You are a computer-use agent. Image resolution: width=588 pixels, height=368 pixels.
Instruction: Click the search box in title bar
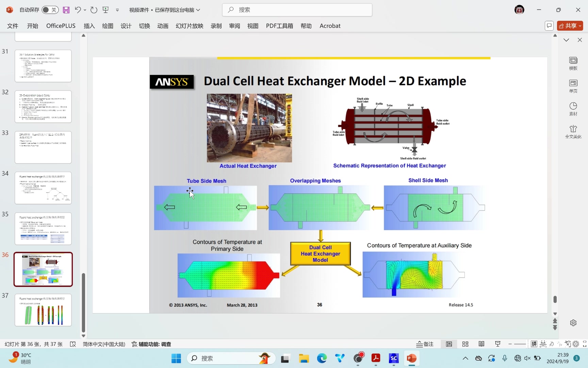tap(297, 10)
